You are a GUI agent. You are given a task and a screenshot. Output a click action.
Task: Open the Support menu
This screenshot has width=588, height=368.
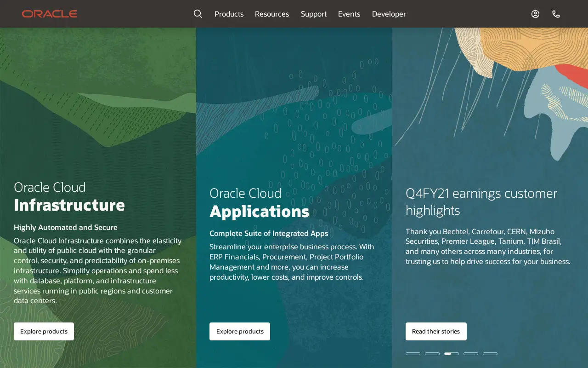click(314, 14)
